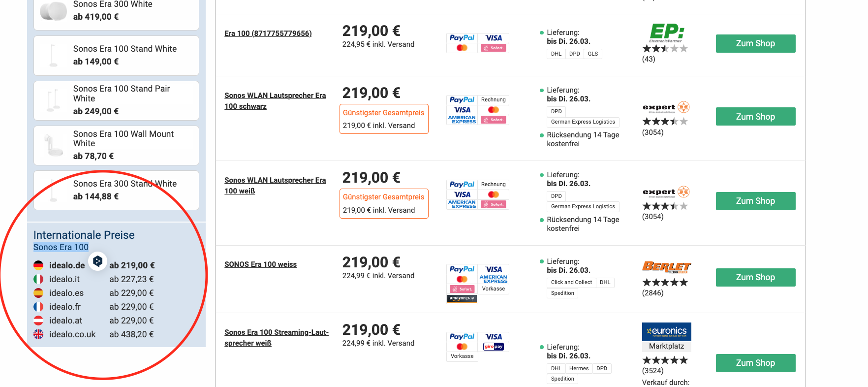Click the French flag icon for idealo.fr
The height and width of the screenshot is (387, 868).
(x=38, y=307)
